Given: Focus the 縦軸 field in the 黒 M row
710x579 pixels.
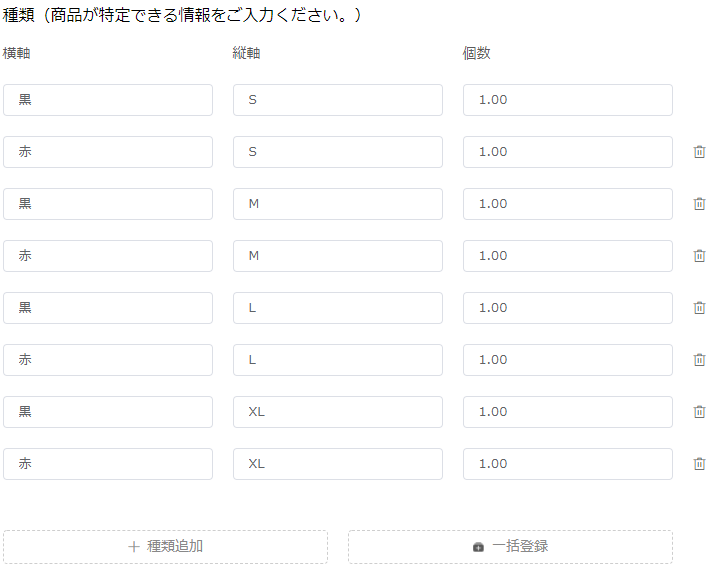Looking at the screenshot, I should [338, 204].
